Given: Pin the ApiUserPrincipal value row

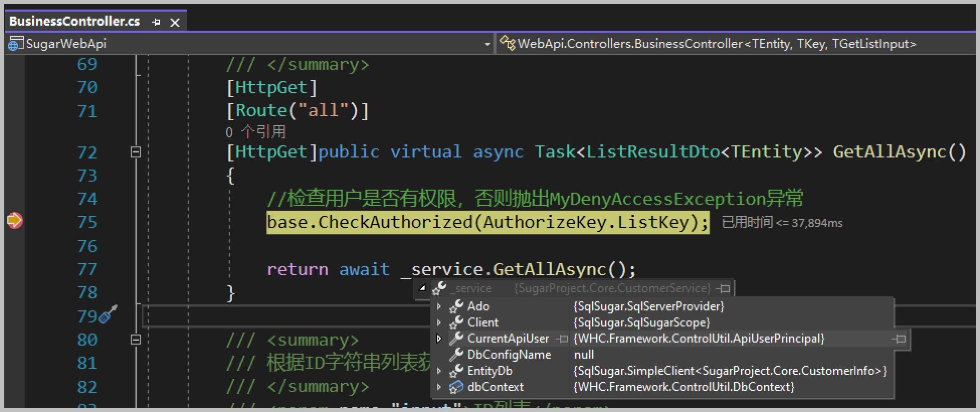Looking at the screenshot, I should click(900, 339).
